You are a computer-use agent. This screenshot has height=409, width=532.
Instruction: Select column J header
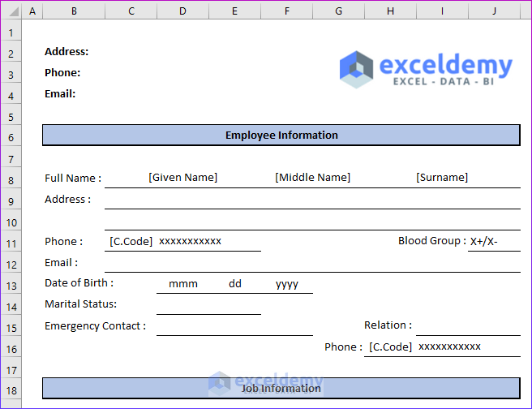click(x=495, y=11)
